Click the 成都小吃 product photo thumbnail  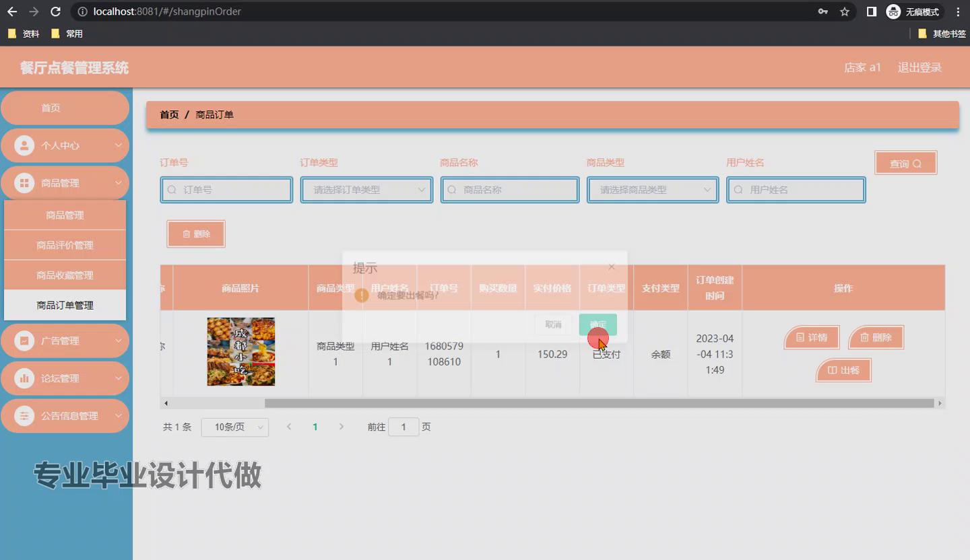[241, 352]
